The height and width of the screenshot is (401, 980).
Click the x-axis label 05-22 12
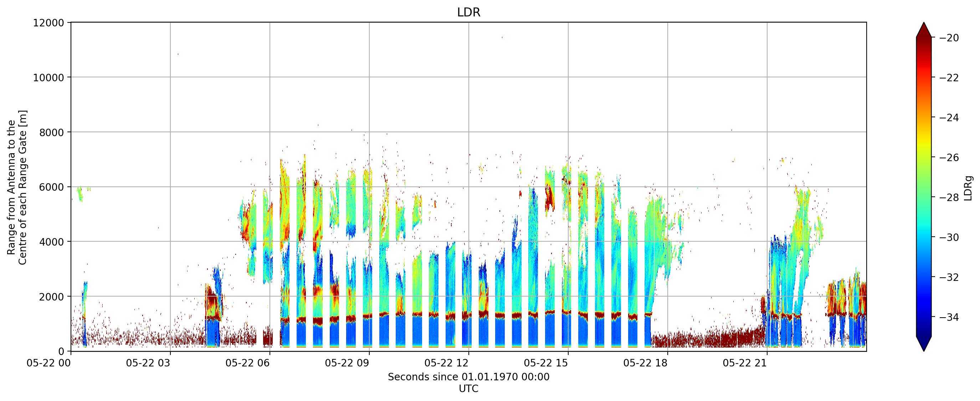[x=446, y=363]
